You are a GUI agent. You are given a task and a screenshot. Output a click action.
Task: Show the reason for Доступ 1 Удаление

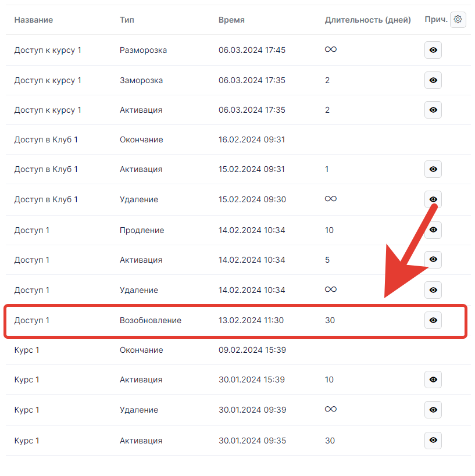pyautogui.click(x=433, y=290)
